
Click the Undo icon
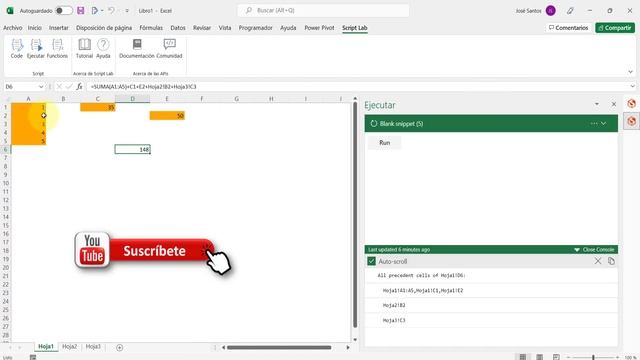(x=111, y=11)
